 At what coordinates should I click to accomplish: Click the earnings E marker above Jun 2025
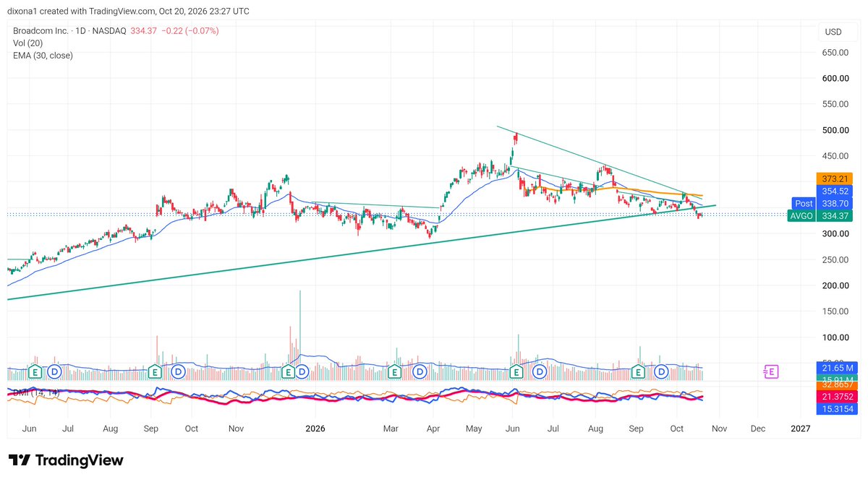pyautogui.click(x=33, y=371)
